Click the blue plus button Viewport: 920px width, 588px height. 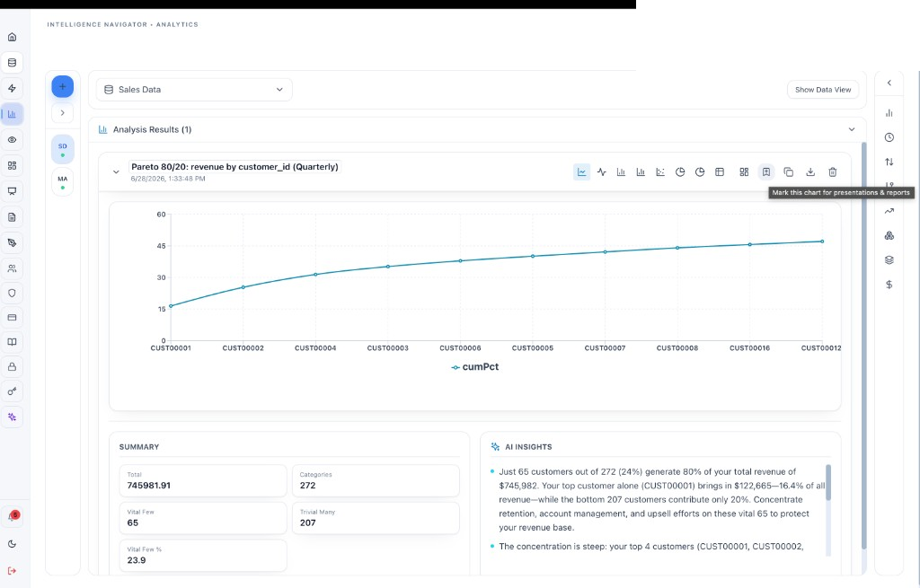(63, 87)
